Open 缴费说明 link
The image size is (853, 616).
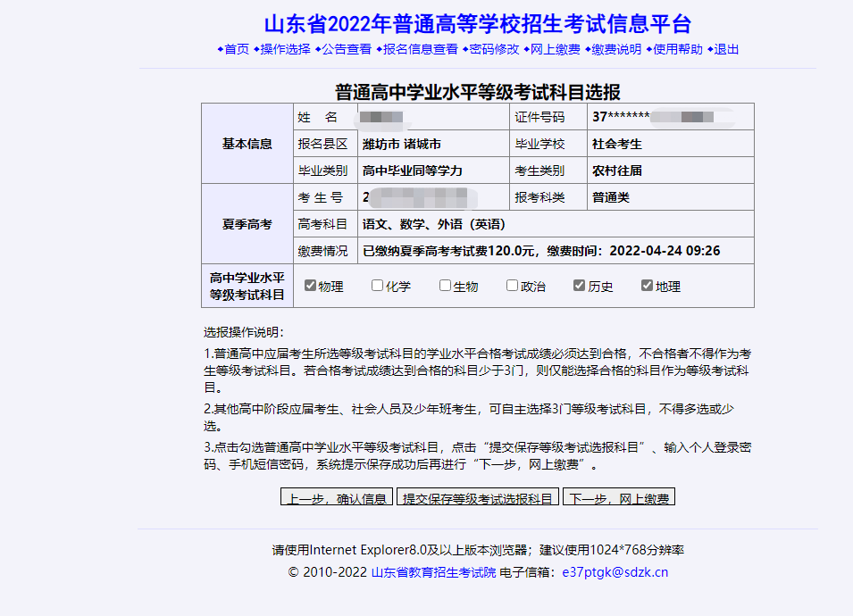[616, 49]
